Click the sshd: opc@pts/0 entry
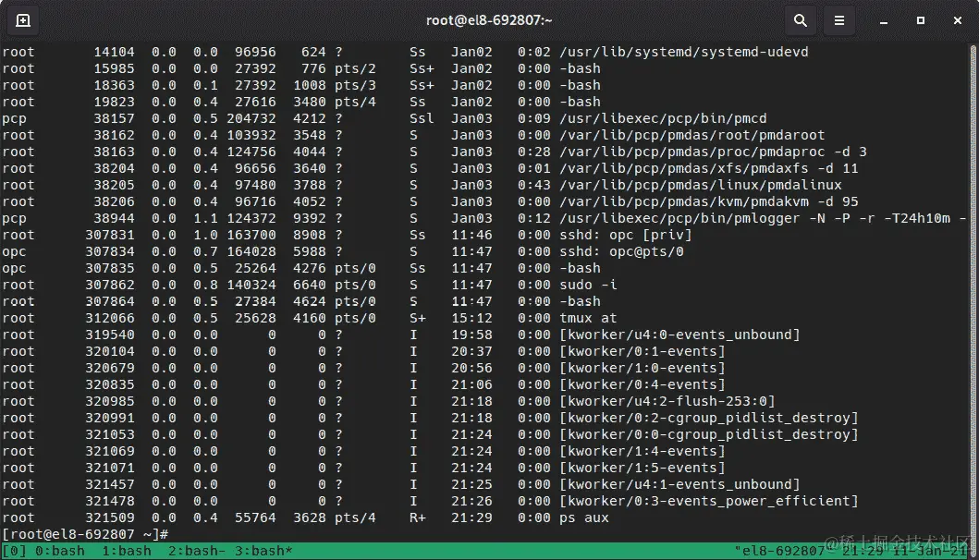Viewport: 979px width, 560px height. (621, 251)
